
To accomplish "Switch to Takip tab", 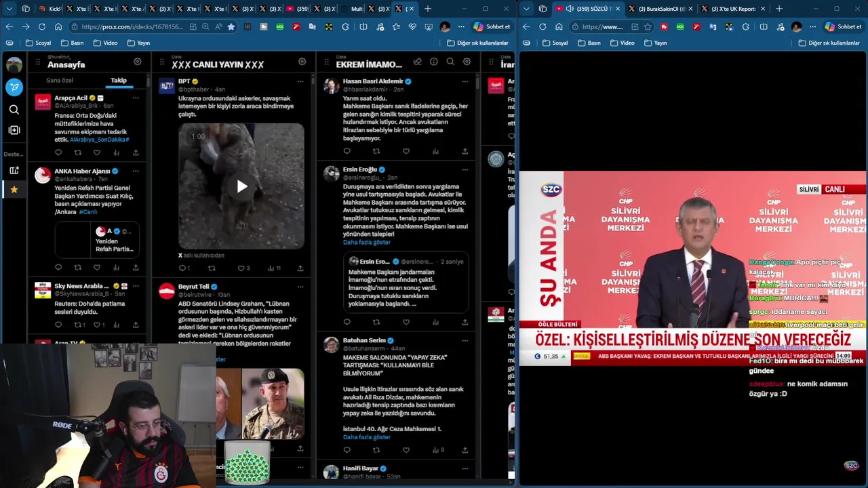I will [119, 81].
